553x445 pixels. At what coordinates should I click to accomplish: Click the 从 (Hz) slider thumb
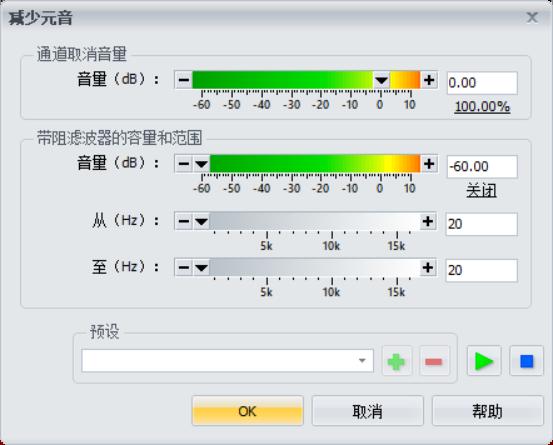point(201,221)
